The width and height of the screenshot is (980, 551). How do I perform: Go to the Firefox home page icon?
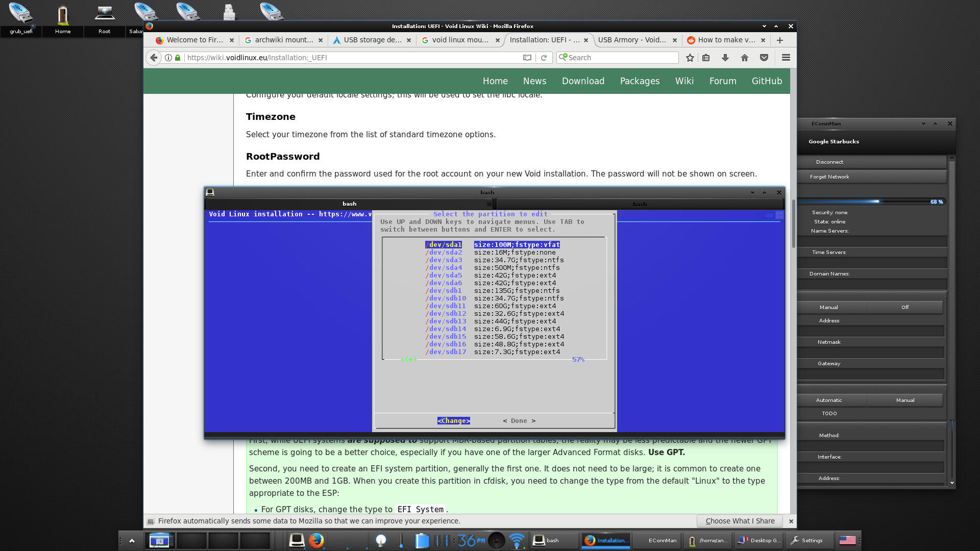745,58
